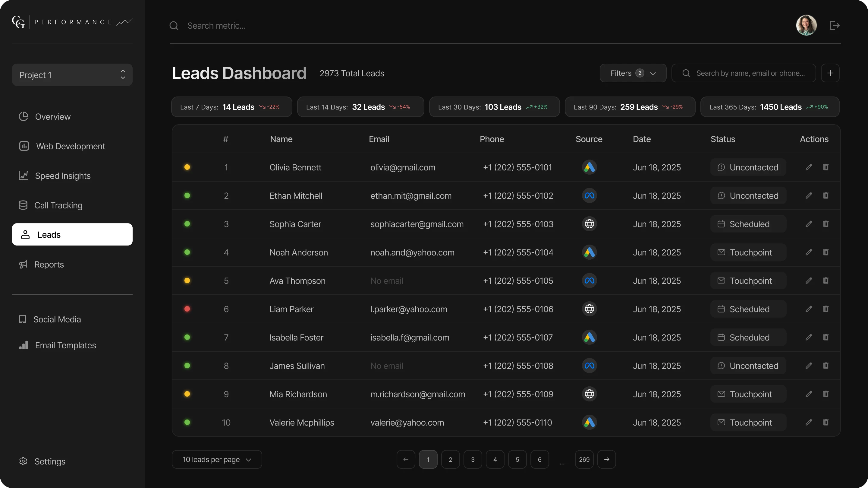Expand the Filters dropdown
868x488 pixels.
click(x=633, y=73)
